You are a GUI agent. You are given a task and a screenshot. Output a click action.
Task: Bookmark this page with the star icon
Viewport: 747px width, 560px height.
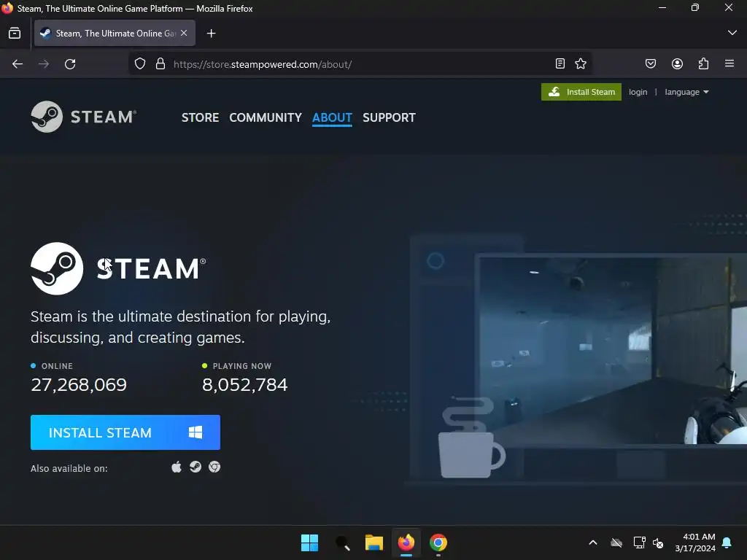pyautogui.click(x=580, y=64)
